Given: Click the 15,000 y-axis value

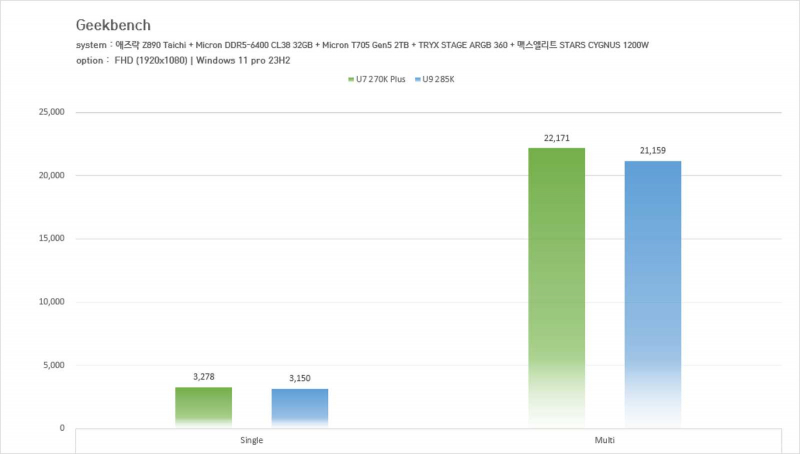Looking at the screenshot, I should tap(49, 239).
